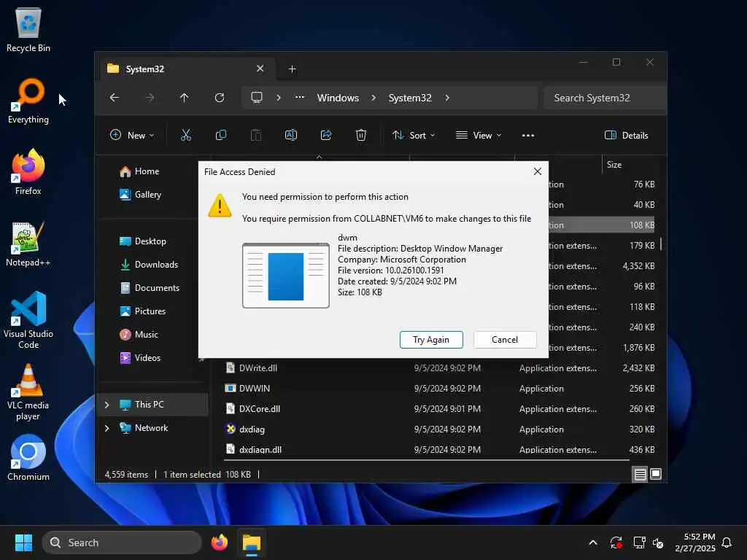747x560 pixels.
Task: Click the taskbar Search box
Action: click(x=122, y=542)
